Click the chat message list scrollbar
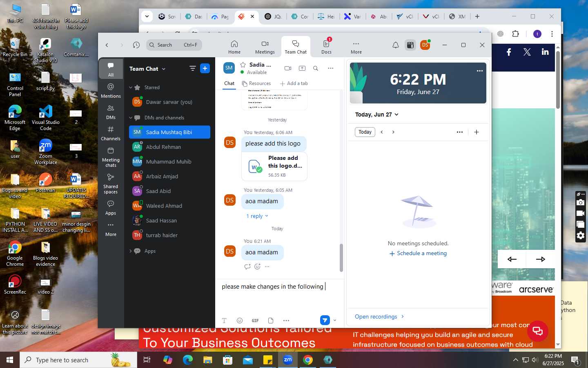Screen dimensions: 588x368 click(x=341, y=258)
